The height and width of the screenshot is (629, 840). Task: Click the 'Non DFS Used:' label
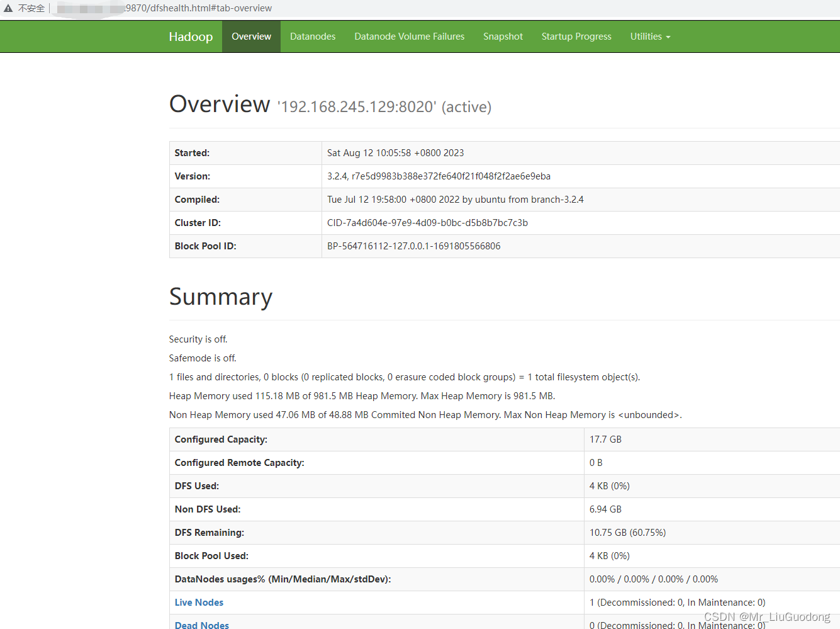208,509
